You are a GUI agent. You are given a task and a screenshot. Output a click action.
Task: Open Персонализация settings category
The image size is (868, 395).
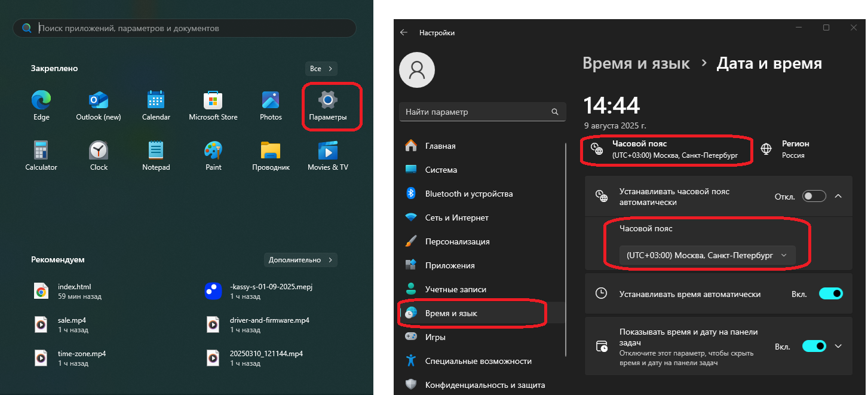tap(480, 241)
